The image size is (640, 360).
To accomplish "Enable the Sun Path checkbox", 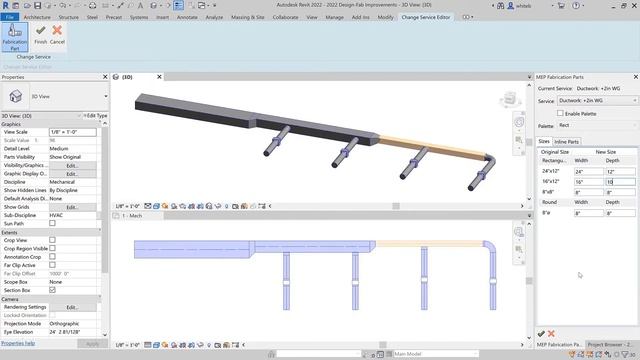I will click(x=52, y=223).
